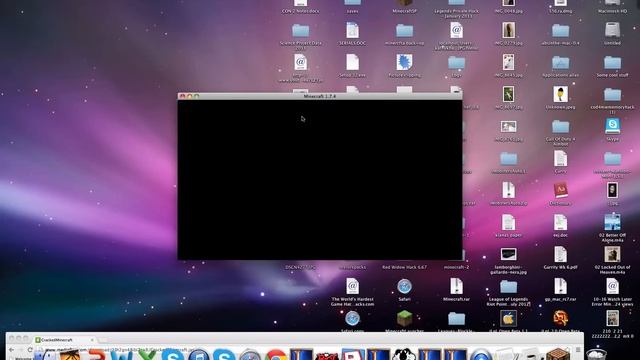Open the klanas paper document icon
640x360 pixels.
pos(509,222)
